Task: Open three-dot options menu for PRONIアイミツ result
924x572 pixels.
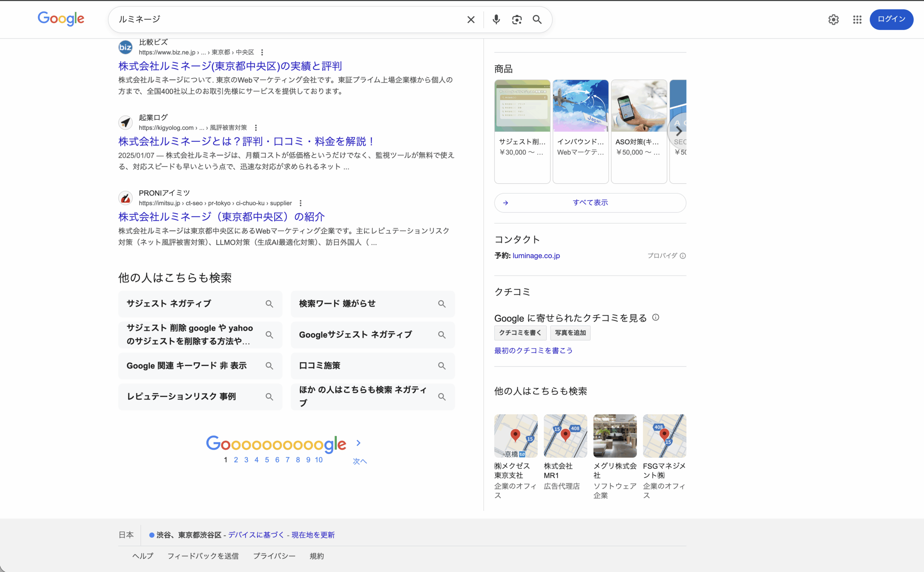Action: tap(300, 203)
